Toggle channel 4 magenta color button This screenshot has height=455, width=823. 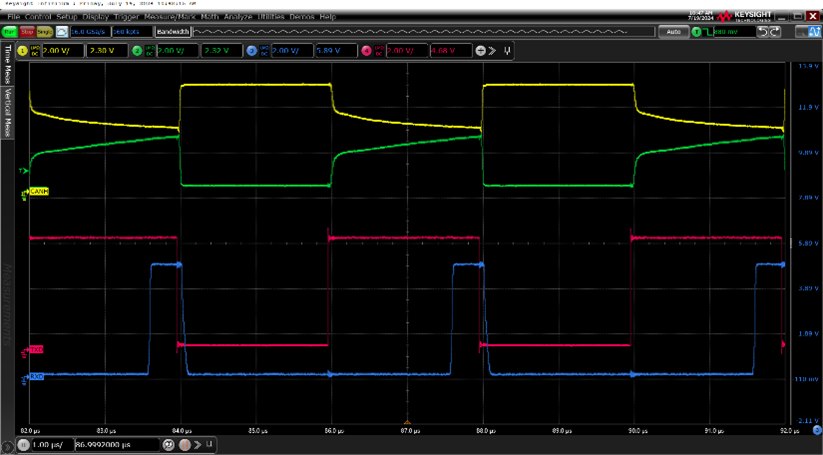(x=367, y=50)
